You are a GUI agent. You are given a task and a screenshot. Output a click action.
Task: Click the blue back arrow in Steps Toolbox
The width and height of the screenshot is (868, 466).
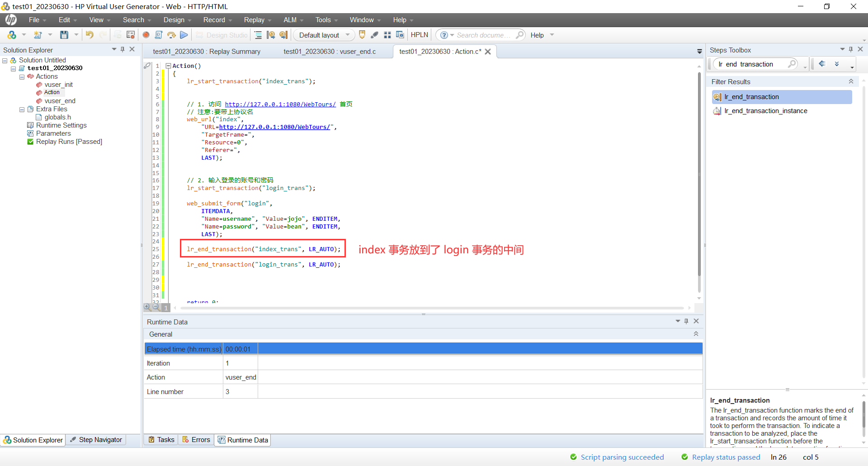click(x=822, y=64)
